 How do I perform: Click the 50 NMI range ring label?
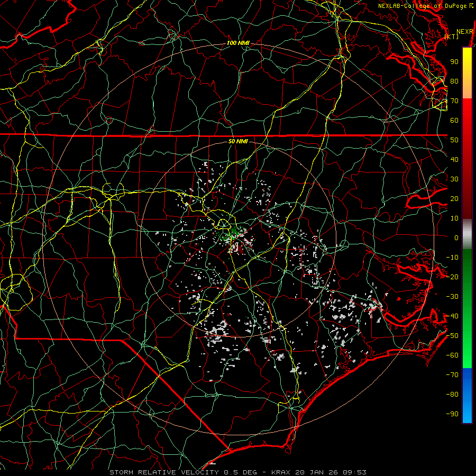click(238, 141)
